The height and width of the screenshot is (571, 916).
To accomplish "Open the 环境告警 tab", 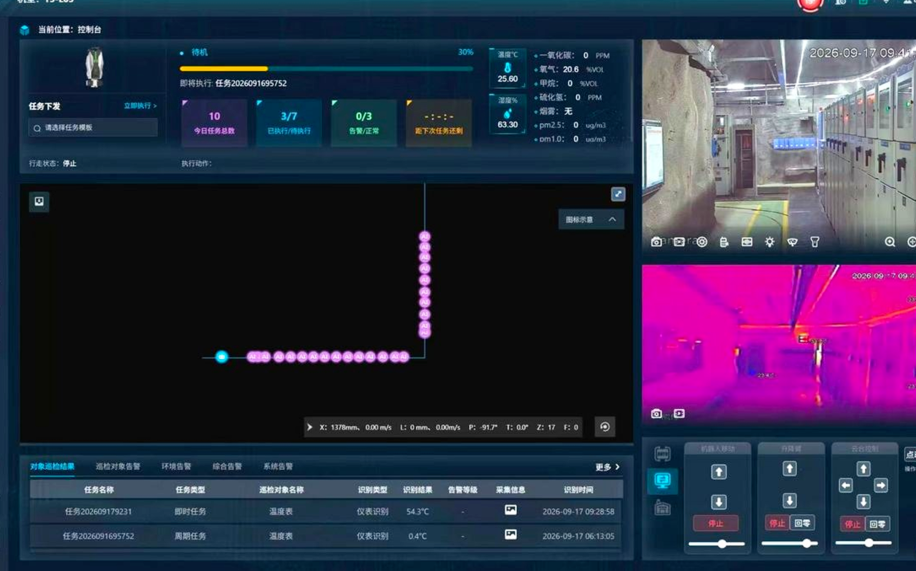I will point(176,466).
